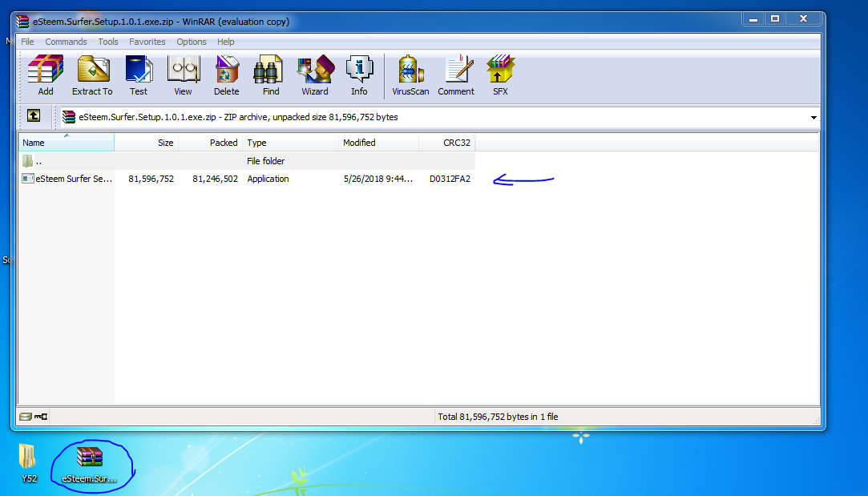Click the WinRAR title bar app icon

point(22,22)
